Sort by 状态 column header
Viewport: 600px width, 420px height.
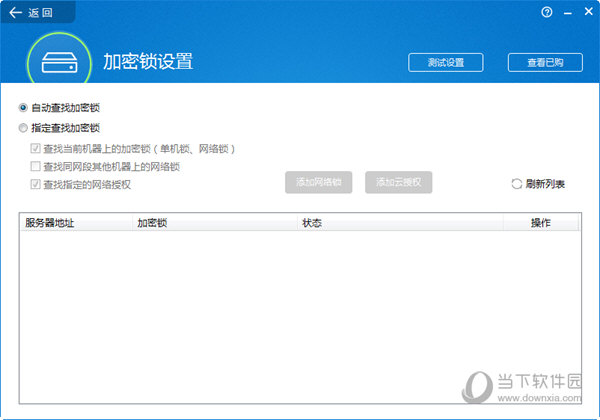(400, 223)
